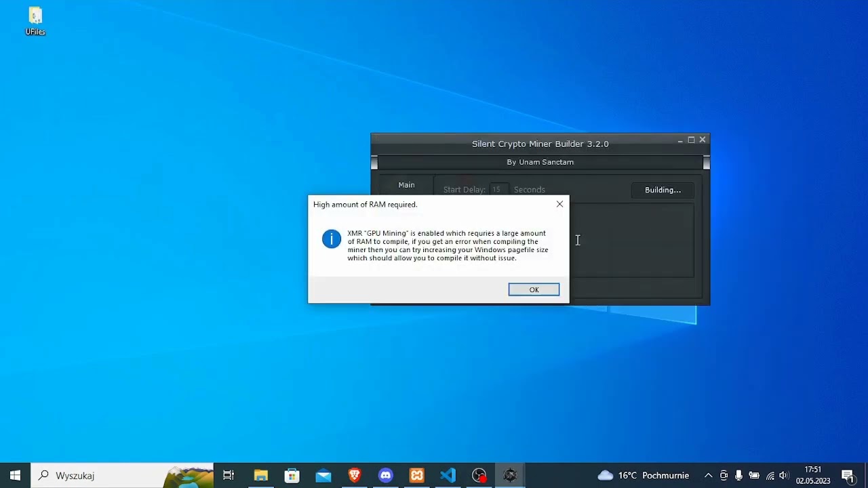The image size is (868, 488).
Task: Click the miner builder taskbar icon
Action: (x=511, y=475)
